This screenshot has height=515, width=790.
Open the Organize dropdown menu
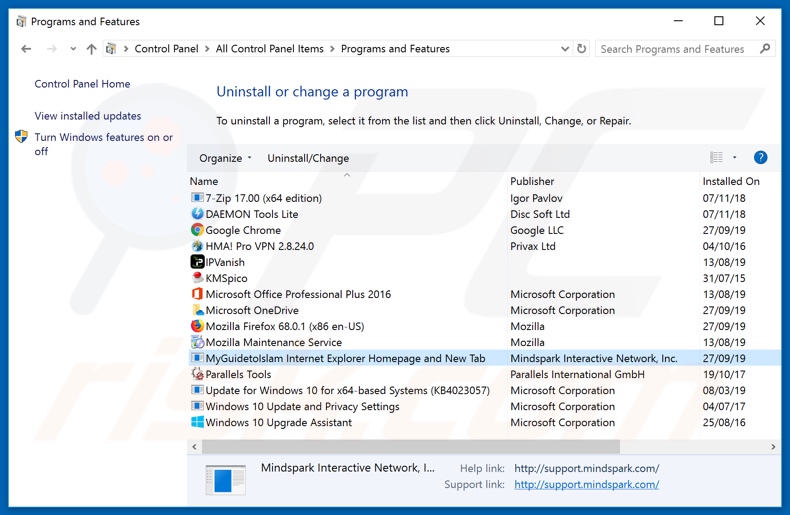coord(225,158)
